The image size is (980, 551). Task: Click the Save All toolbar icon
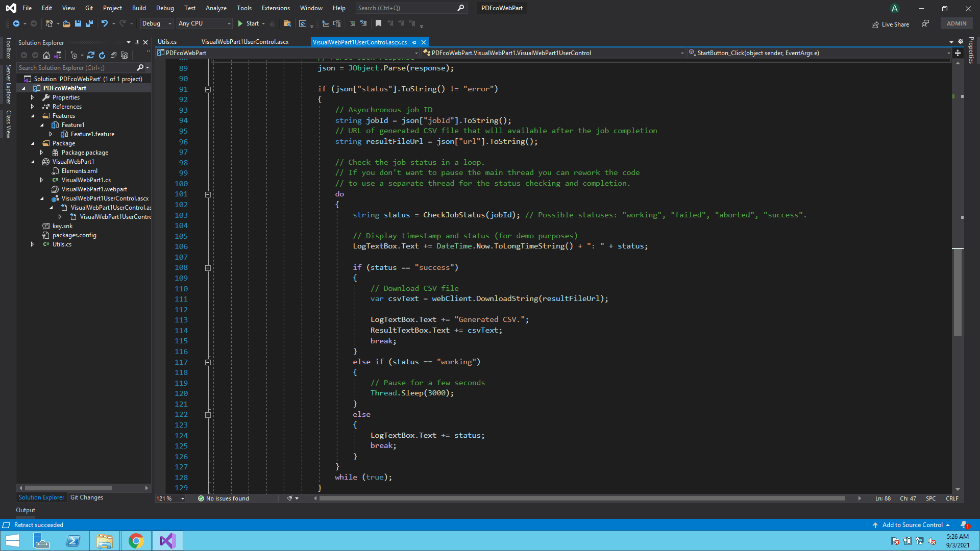(x=89, y=23)
